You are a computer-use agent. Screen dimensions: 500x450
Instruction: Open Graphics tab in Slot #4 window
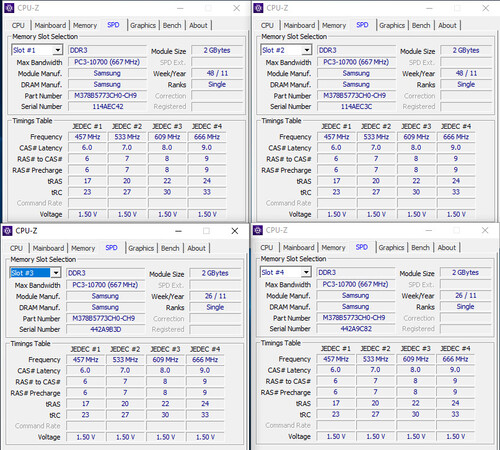391,247
